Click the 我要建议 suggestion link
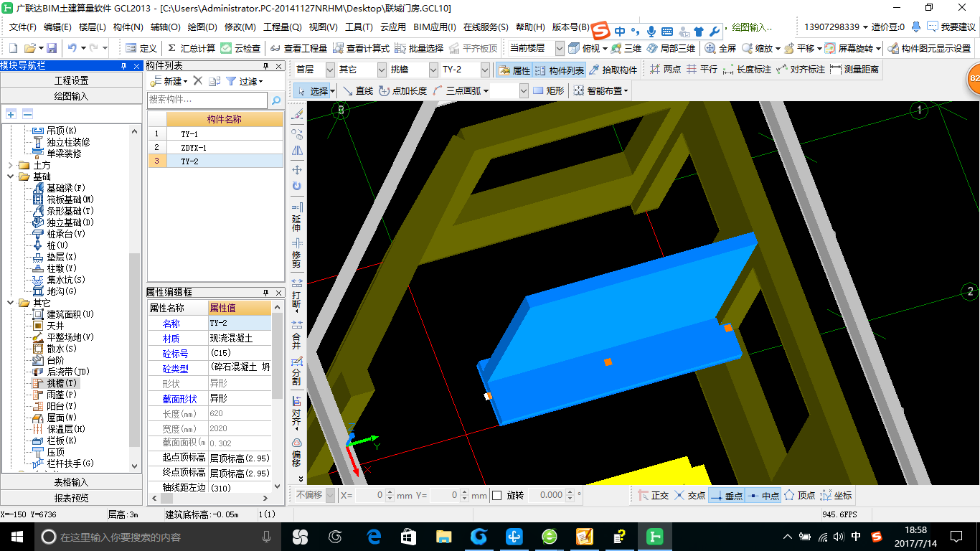This screenshot has height=551, width=980. click(x=951, y=27)
